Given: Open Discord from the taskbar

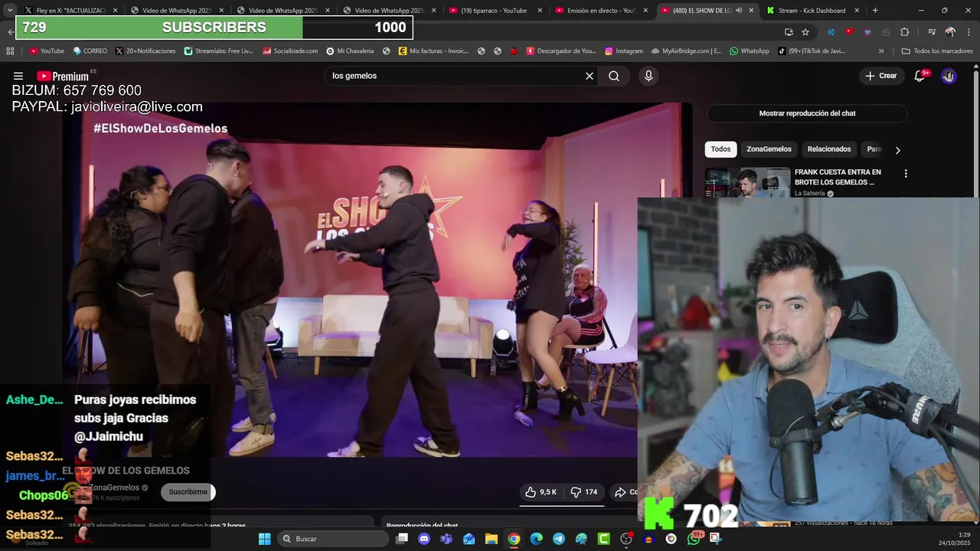Looking at the screenshot, I should (424, 539).
